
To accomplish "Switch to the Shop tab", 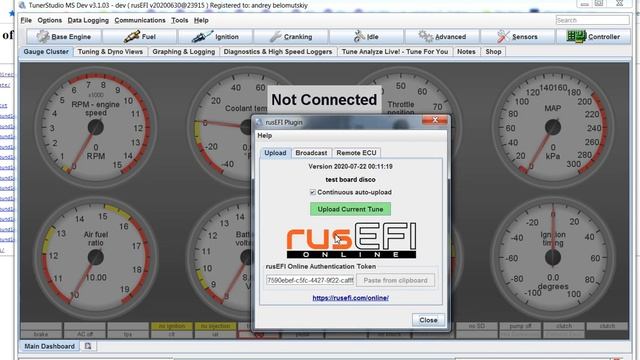I will click(493, 52).
